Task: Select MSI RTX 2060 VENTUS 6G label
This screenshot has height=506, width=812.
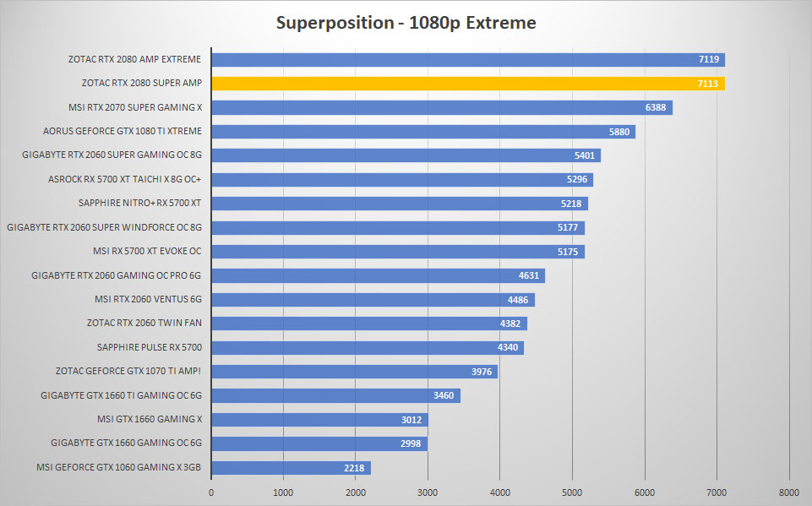Action: pyautogui.click(x=148, y=299)
